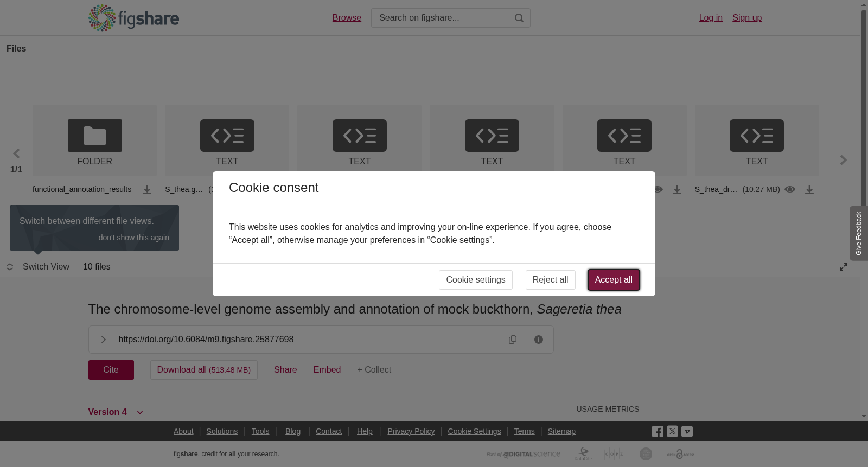Download the functional_annotation_results folder
868x467 pixels.
tap(147, 189)
